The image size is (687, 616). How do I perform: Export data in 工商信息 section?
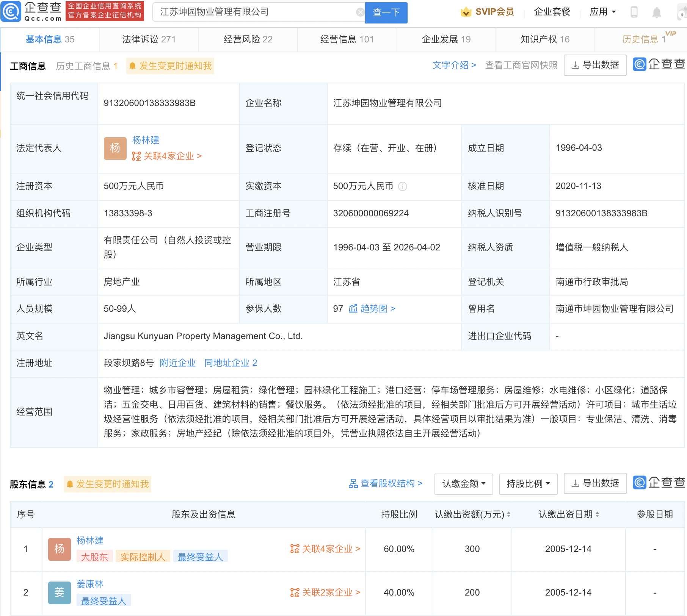(x=595, y=65)
